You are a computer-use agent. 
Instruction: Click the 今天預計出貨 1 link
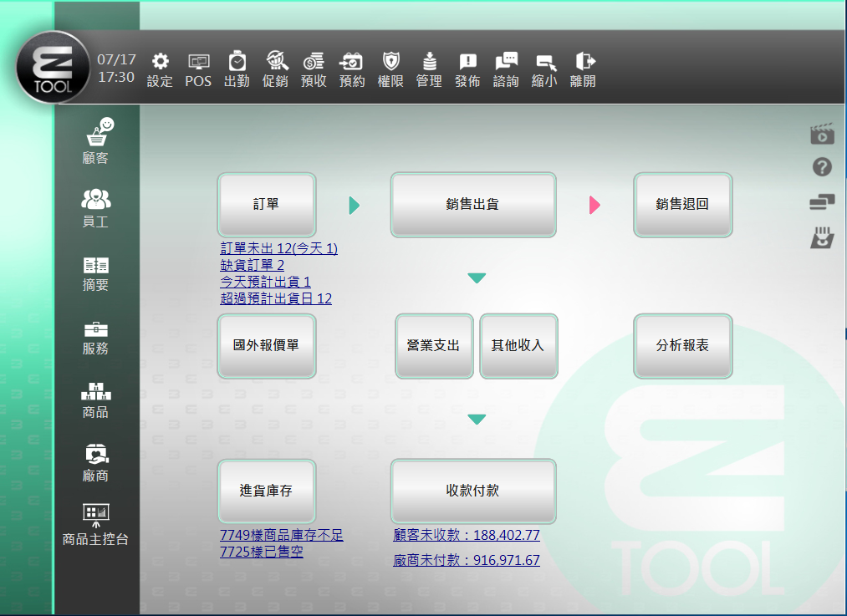[265, 282]
